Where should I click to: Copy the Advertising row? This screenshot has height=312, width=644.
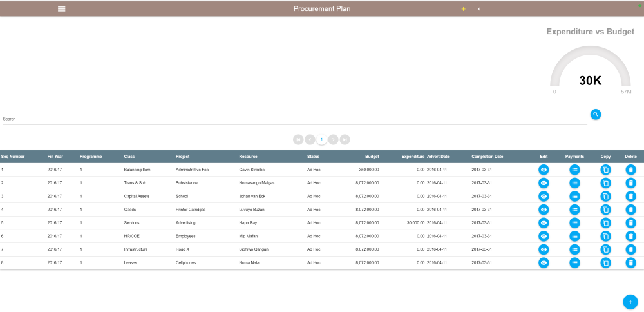(x=605, y=223)
